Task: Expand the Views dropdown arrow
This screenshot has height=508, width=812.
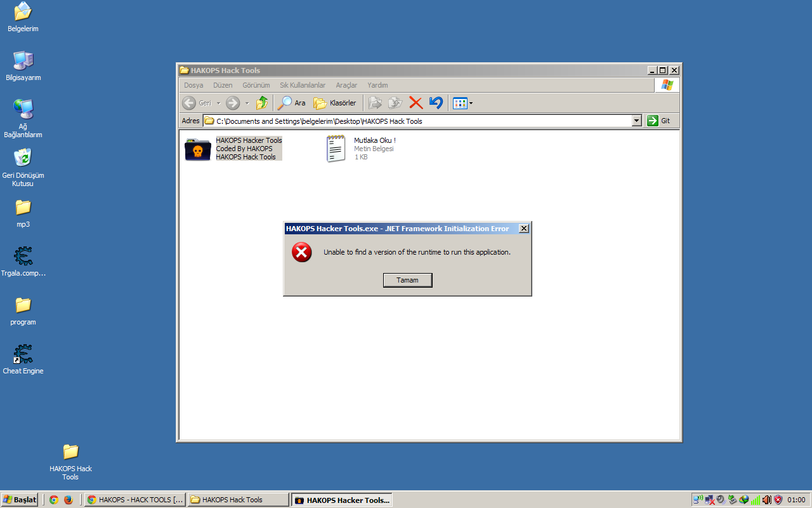Action: [471, 103]
